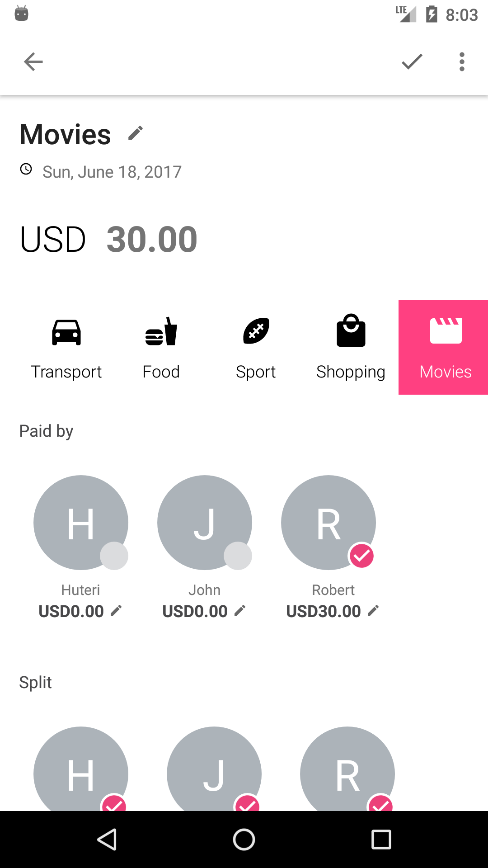This screenshot has height=868, width=488.
Task: Toggle John as payer
Action: click(x=205, y=523)
